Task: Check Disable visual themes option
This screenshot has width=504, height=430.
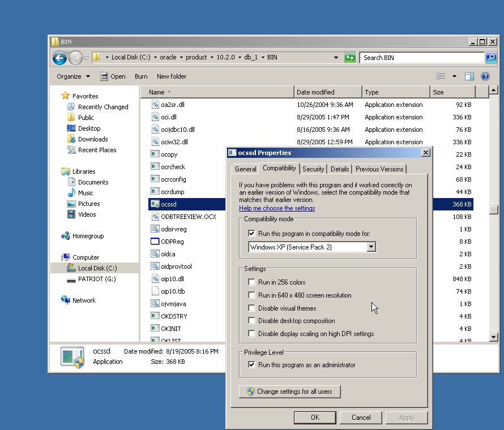Action: tap(251, 308)
